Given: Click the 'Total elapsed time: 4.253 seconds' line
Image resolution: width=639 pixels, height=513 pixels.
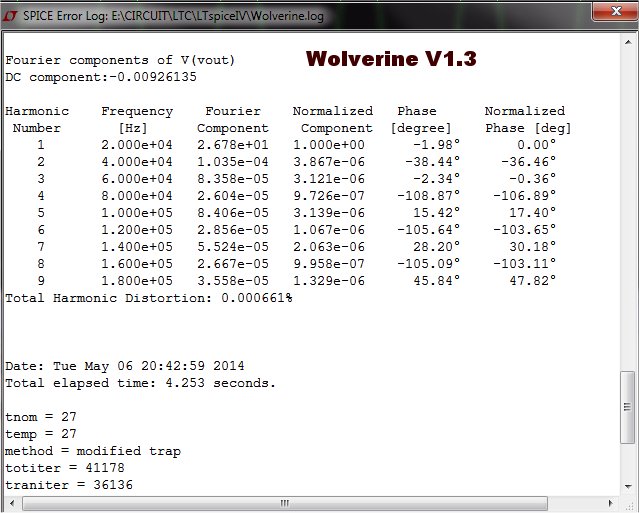Looking at the screenshot, I should (x=141, y=383).
